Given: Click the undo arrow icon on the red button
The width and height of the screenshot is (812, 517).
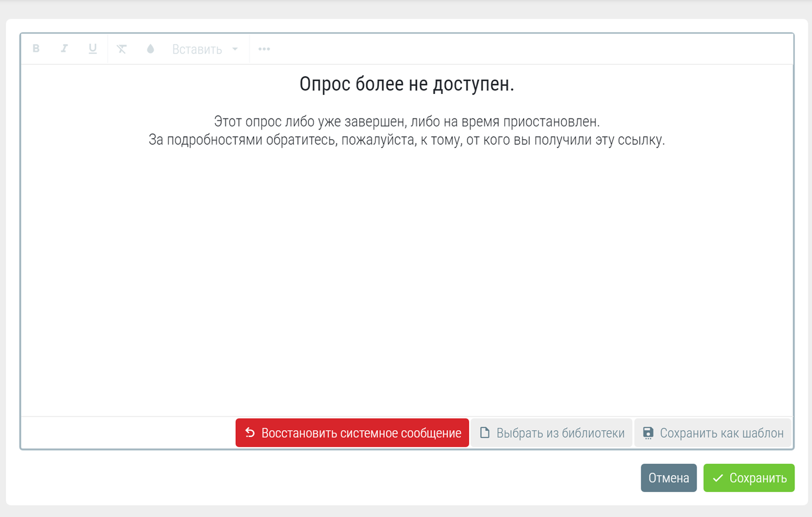Looking at the screenshot, I should point(250,433).
